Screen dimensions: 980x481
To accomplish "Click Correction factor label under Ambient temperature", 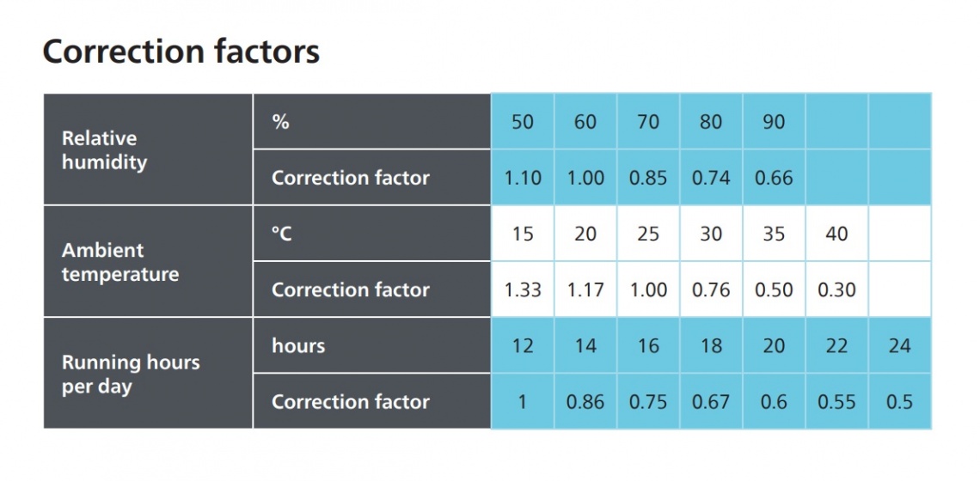I will (x=351, y=289).
